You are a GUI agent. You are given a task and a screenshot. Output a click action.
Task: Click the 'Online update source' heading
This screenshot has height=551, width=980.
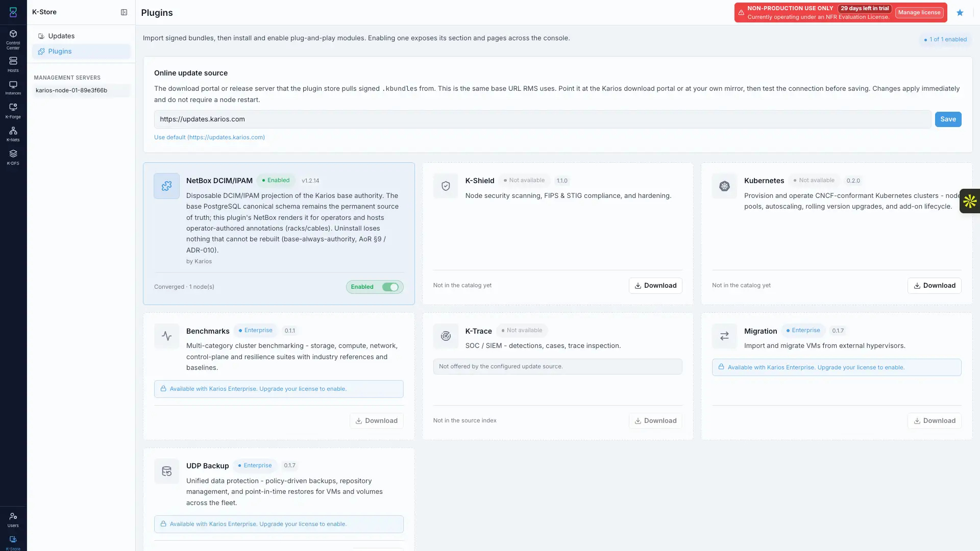coord(191,73)
